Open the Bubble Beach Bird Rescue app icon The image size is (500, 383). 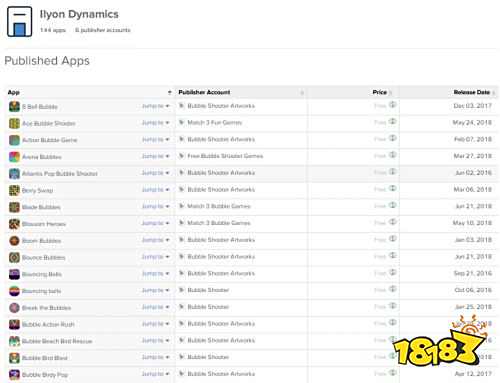pyautogui.click(x=14, y=341)
